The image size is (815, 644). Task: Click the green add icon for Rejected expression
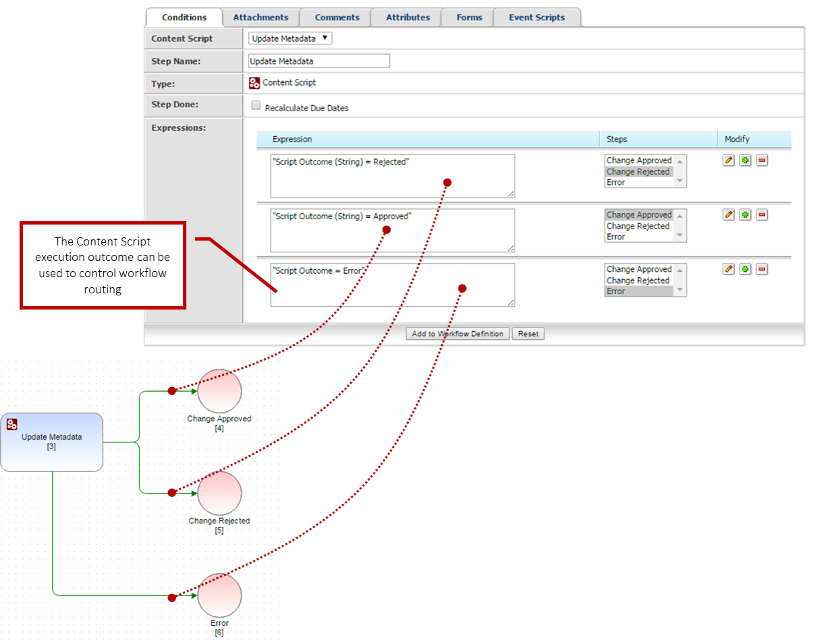pyautogui.click(x=745, y=160)
